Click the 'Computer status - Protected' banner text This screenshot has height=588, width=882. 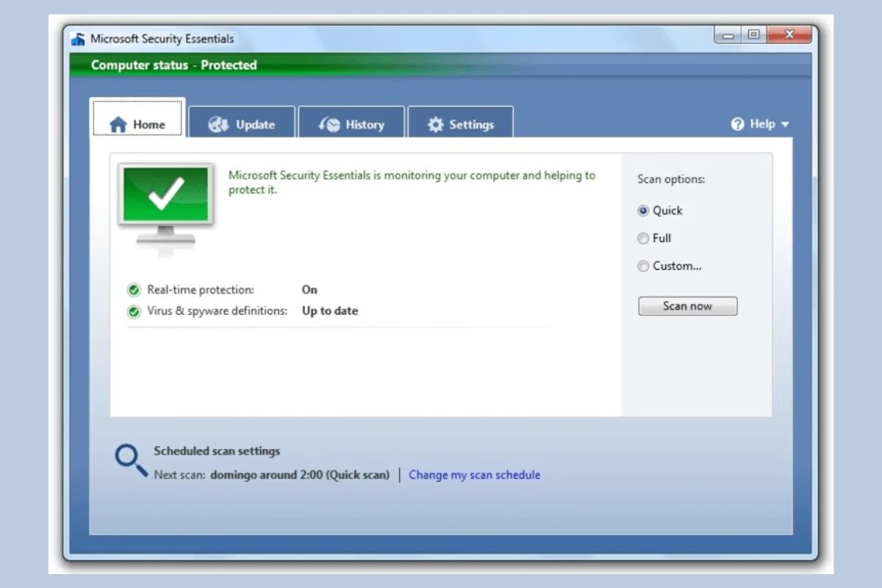pyautogui.click(x=174, y=65)
